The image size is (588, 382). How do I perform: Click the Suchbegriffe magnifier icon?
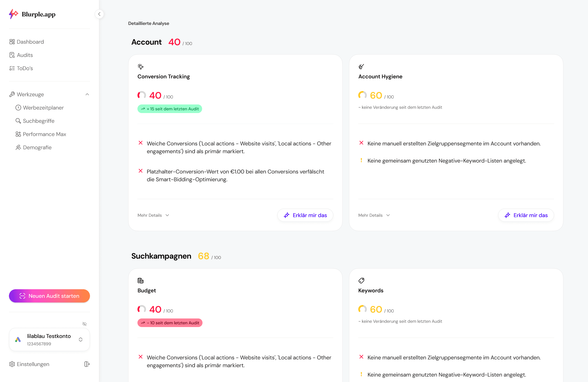(18, 121)
